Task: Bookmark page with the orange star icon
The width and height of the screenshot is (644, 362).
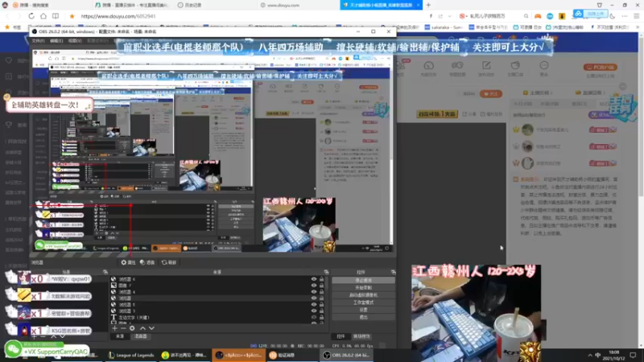Action: [72, 16]
